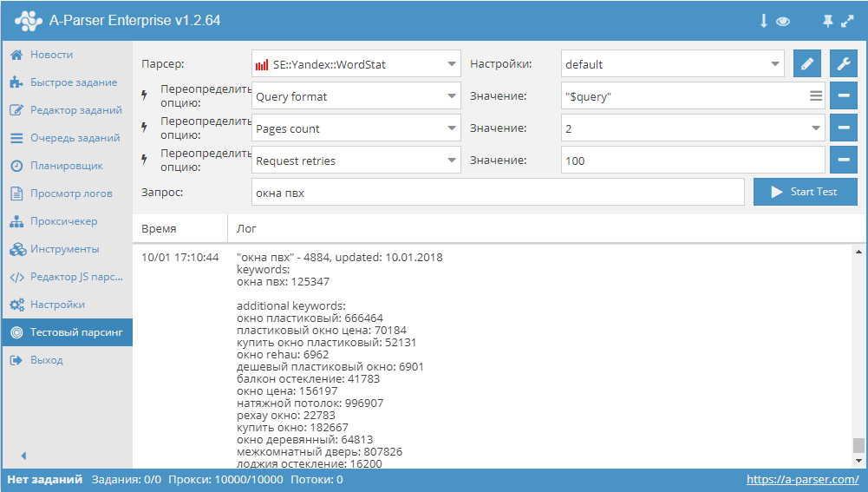This screenshot has width=868, height=492.
Task: Click the pin icon in header
Action: 827,21
